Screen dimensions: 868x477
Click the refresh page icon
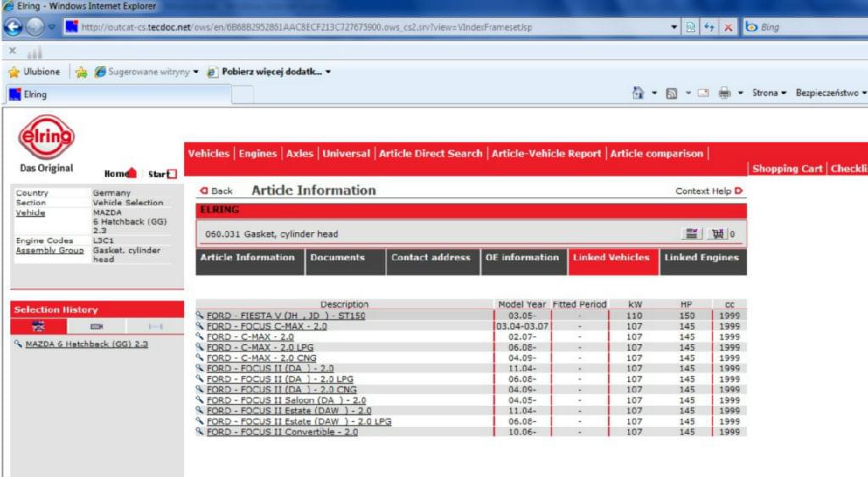pyautogui.click(x=709, y=27)
